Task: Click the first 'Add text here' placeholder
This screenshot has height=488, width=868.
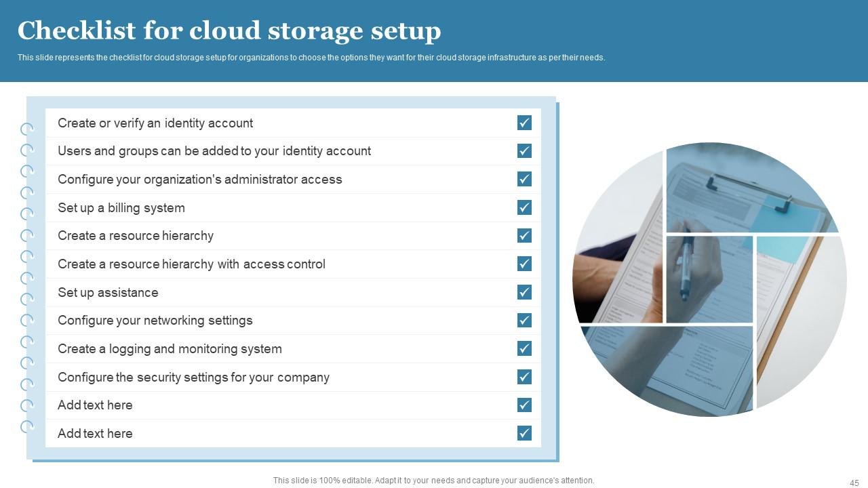Action: click(x=95, y=405)
